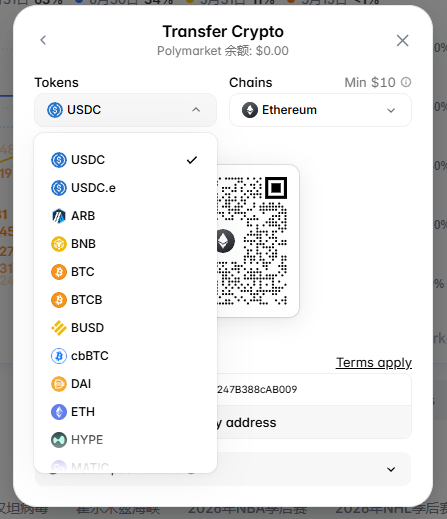Click the back arrow icon
Viewport: 447px width, 519px height.
click(43, 40)
